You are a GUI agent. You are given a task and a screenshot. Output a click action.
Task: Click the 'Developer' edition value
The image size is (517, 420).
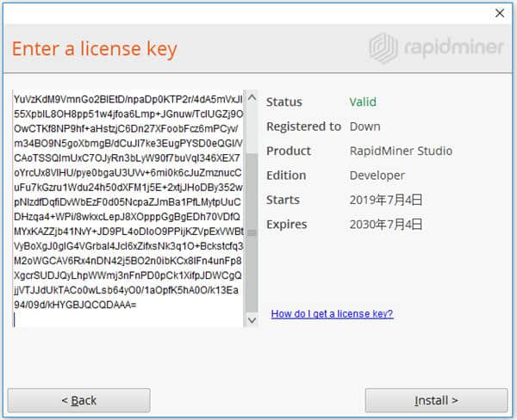point(377,176)
